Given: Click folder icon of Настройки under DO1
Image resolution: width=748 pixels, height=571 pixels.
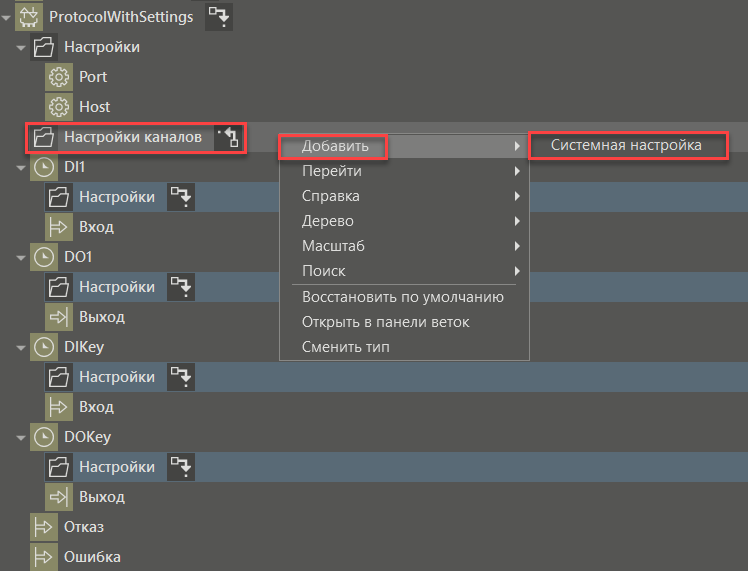Looking at the screenshot, I should pyautogui.click(x=59, y=287).
